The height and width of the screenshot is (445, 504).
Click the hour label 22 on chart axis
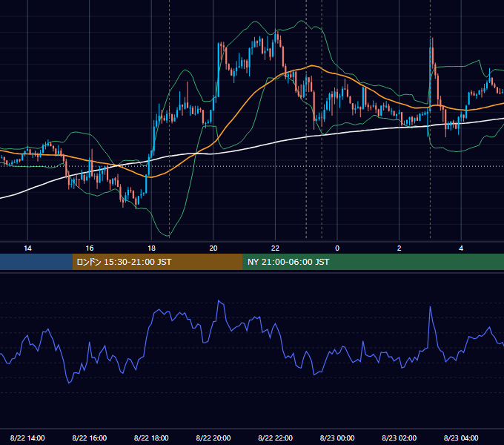pos(275,248)
